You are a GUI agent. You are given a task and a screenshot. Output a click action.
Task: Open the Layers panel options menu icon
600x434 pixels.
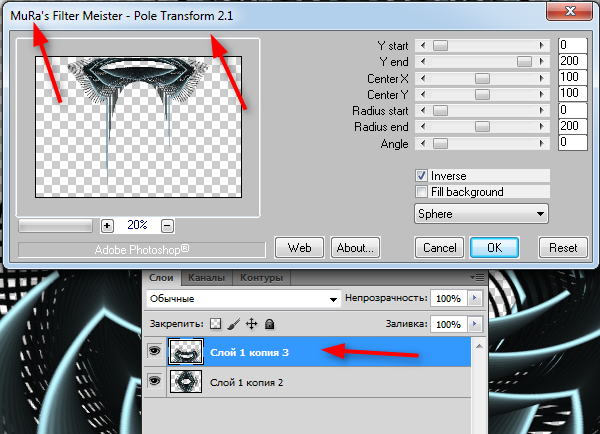coord(477,277)
